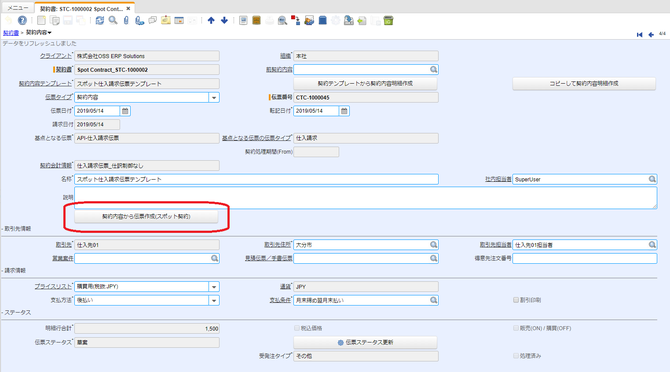Go to the previous record arrow
This screenshot has width=670, height=372.
coord(651,35)
